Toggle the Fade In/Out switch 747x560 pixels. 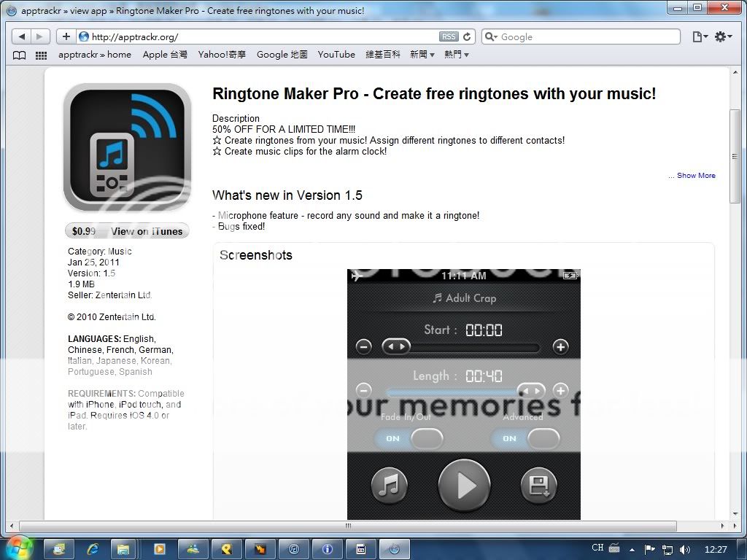pyautogui.click(x=410, y=438)
